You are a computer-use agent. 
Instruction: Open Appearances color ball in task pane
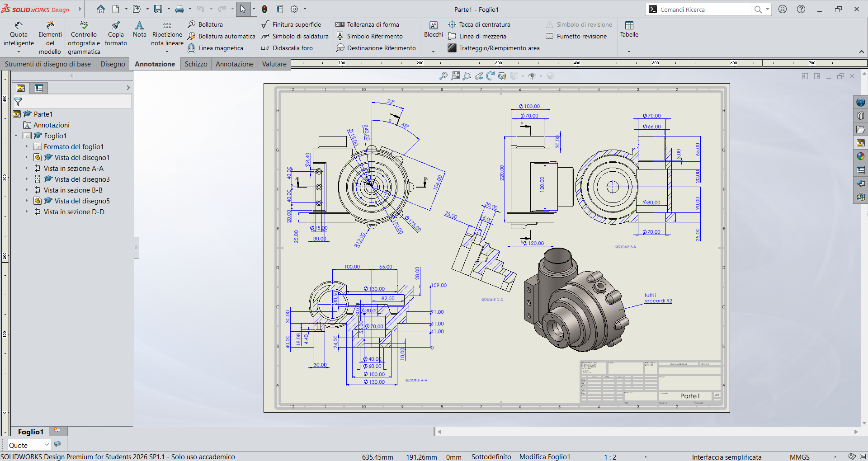point(860,156)
